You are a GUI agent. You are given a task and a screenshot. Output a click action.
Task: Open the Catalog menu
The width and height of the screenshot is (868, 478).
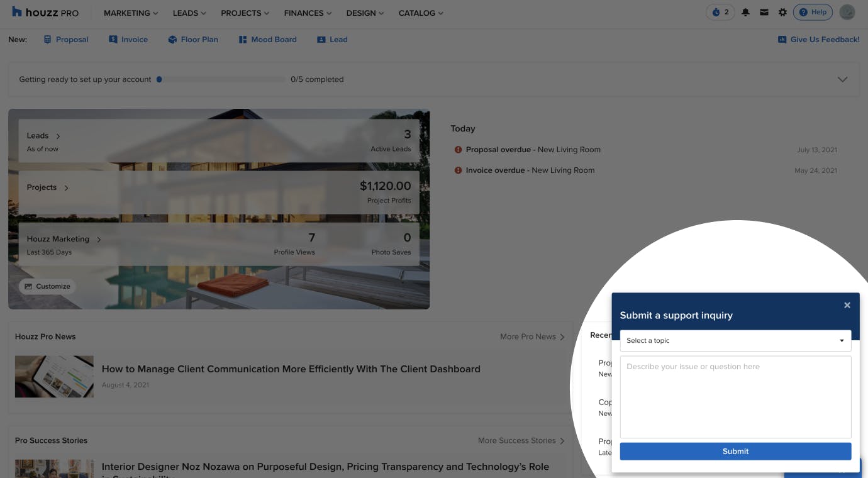point(421,13)
